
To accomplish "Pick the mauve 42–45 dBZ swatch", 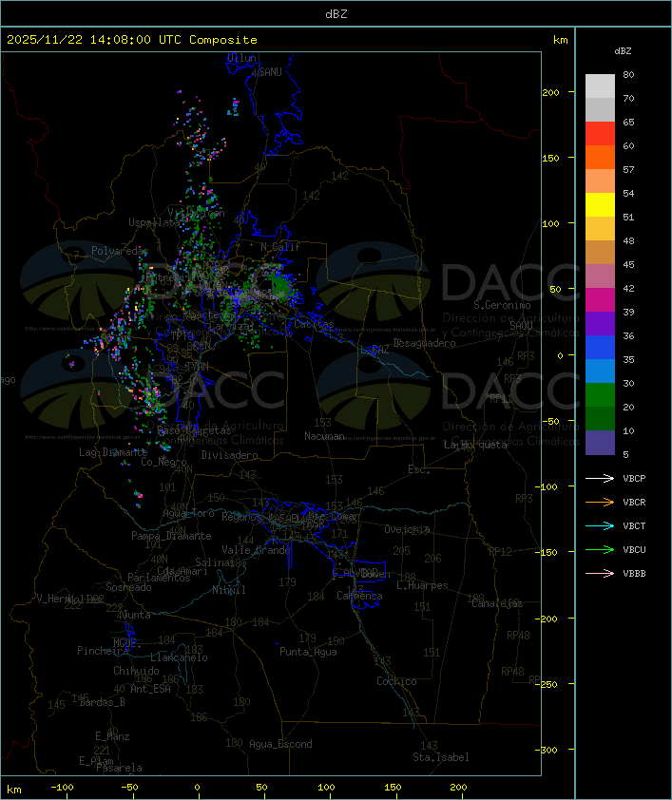I will coord(600,276).
